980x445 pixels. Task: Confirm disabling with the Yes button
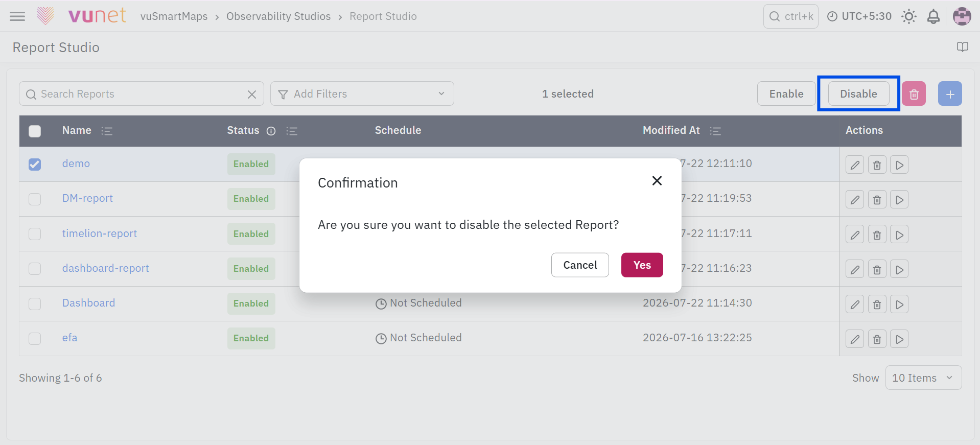(x=642, y=265)
